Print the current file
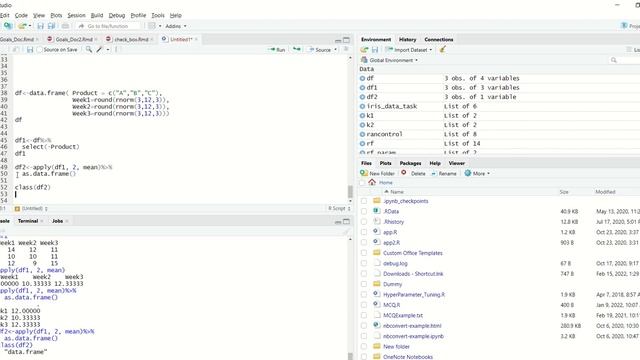 click(65, 26)
